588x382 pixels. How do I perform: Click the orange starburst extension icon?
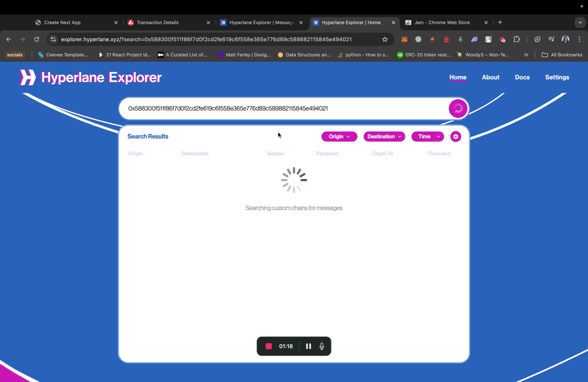coord(432,39)
